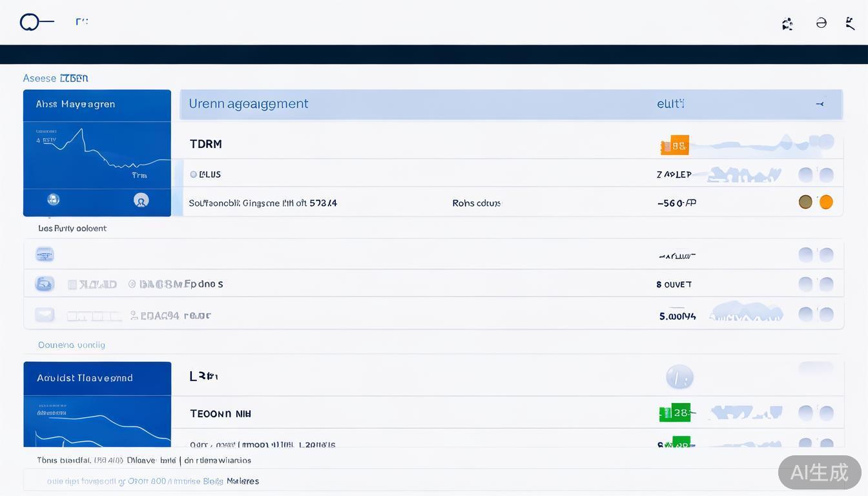The height and width of the screenshot is (496, 868).
Task: Click the leftmost icon in the top-right header
Action: pyautogui.click(x=787, y=24)
